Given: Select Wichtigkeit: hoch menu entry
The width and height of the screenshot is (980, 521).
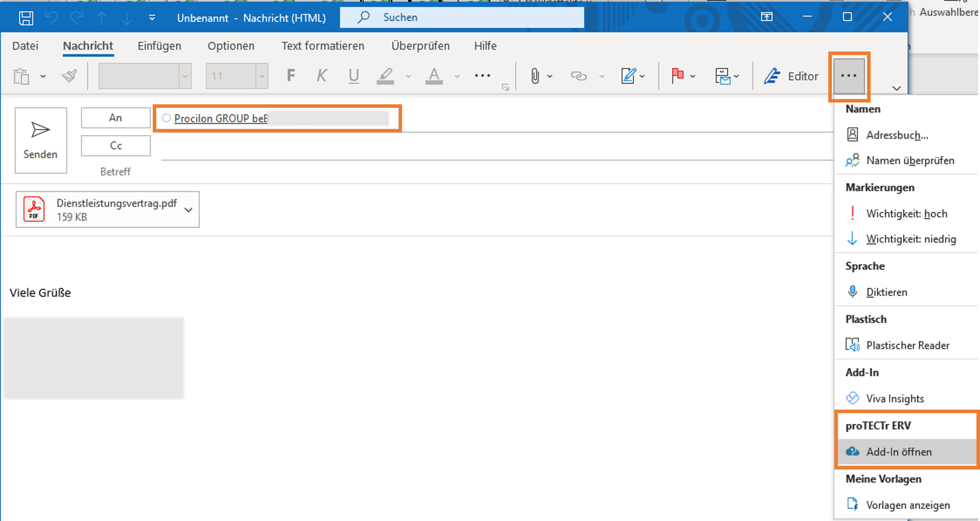Looking at the screenshot, I should 906,213.
